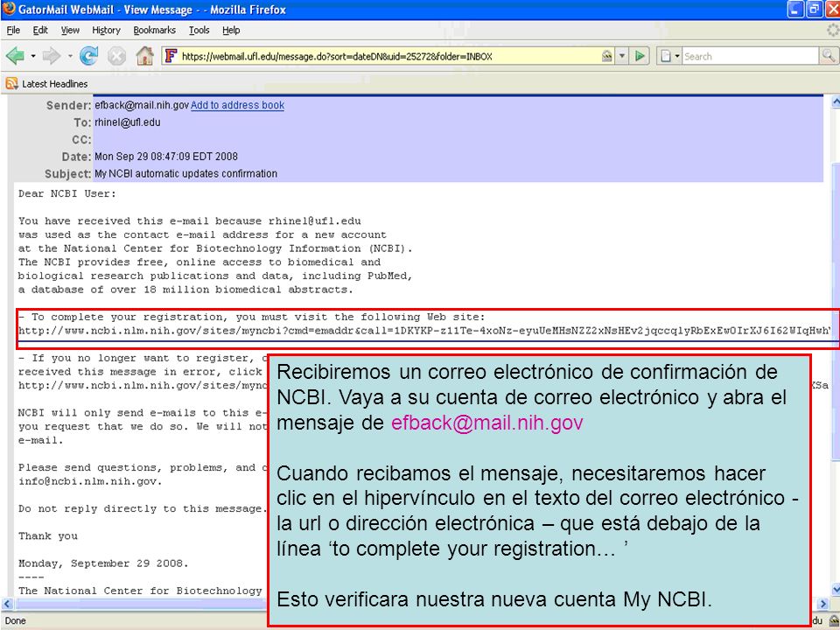Open the History menu

tap(106, 30)
